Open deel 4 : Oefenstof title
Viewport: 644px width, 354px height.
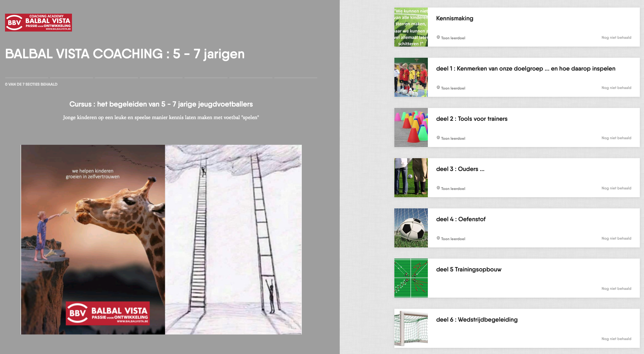(x=461, y=219)
